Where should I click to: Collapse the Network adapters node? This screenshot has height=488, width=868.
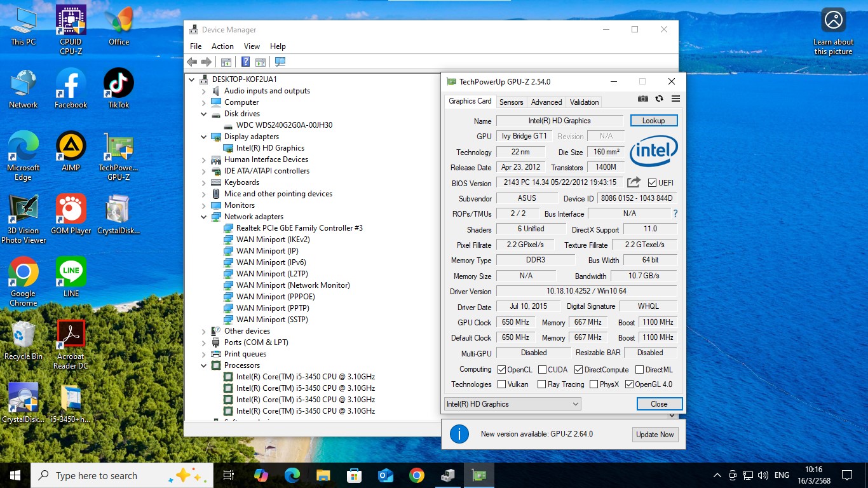204,217
